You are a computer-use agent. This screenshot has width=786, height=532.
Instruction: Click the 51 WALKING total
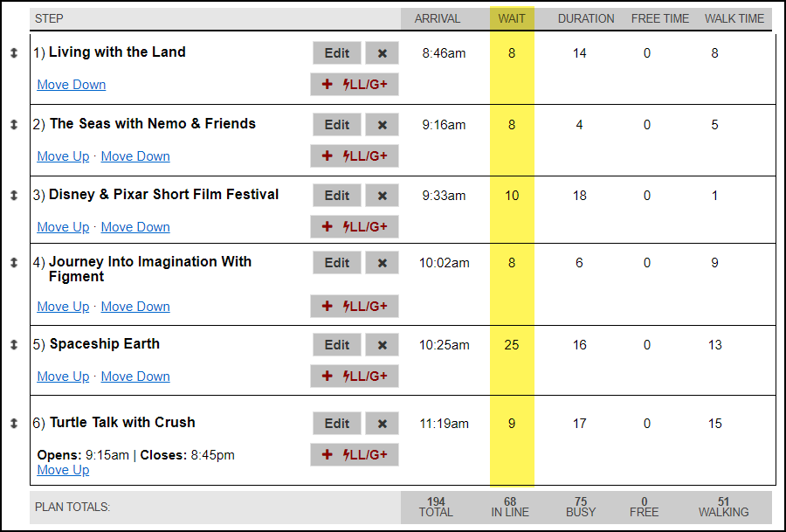click(x=723, y=507)
